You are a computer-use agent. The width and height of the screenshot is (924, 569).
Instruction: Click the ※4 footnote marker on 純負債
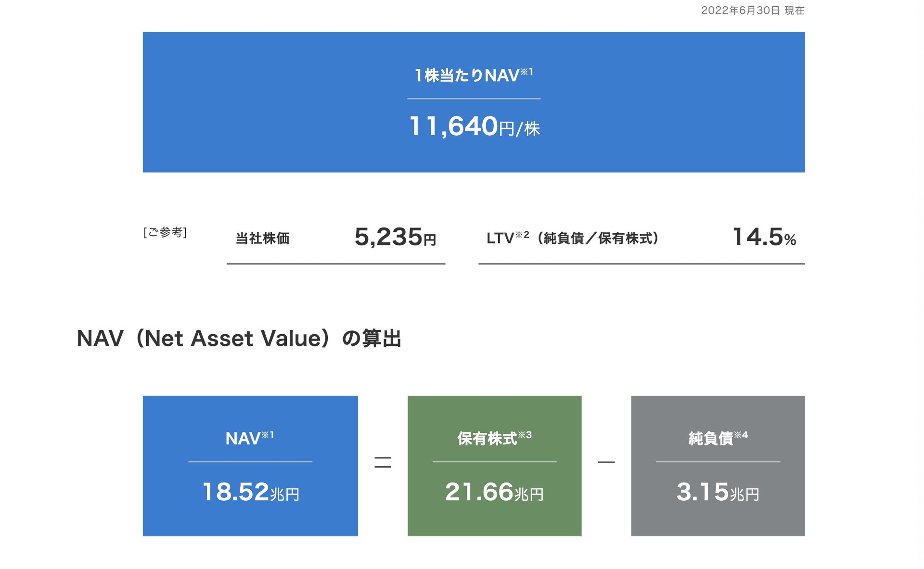[x=741, y=435]
